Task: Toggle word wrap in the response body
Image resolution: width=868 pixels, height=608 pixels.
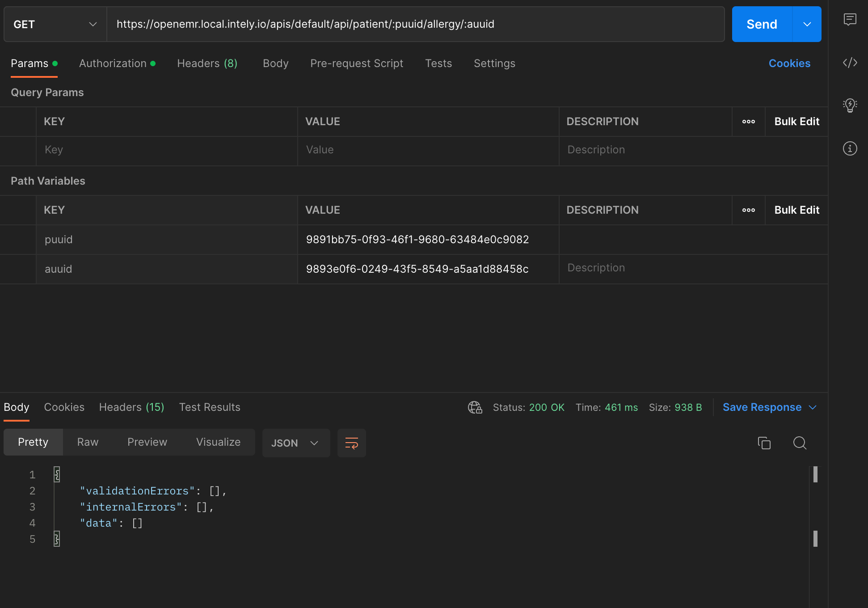Action: [x=351, y=443]
